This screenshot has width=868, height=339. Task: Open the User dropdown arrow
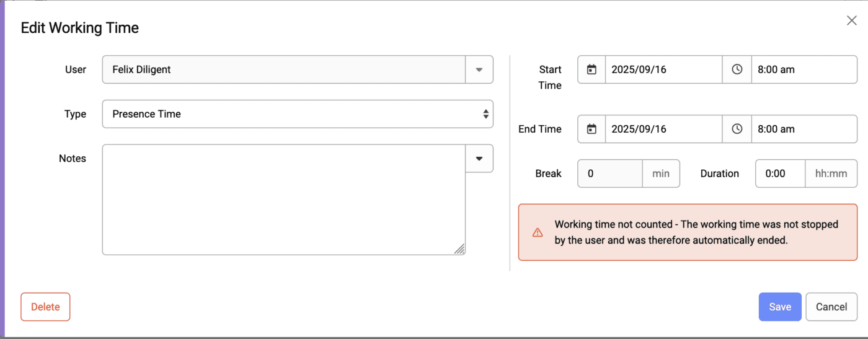click(479, 69)
